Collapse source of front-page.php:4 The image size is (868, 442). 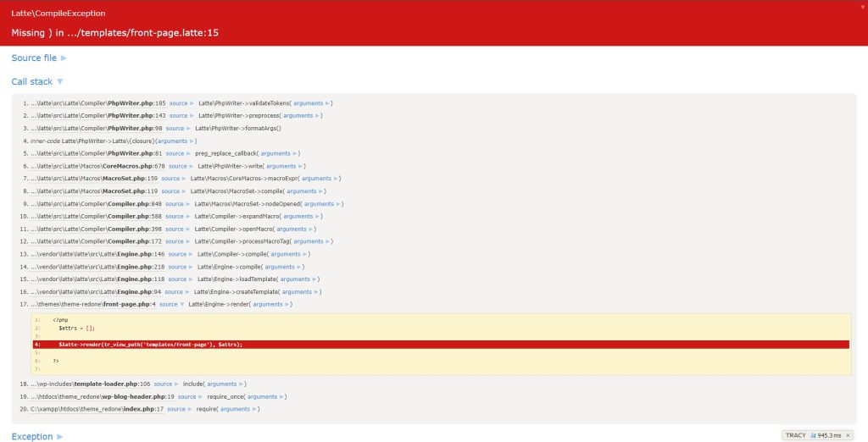[171, 304]
